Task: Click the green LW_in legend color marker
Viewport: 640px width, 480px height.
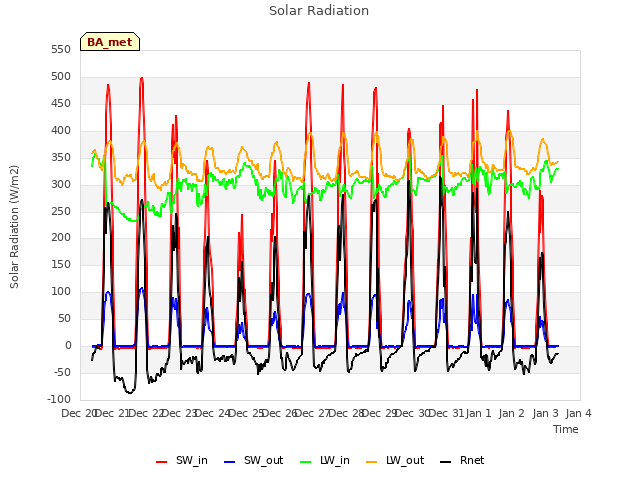Action: click(306, 462)
